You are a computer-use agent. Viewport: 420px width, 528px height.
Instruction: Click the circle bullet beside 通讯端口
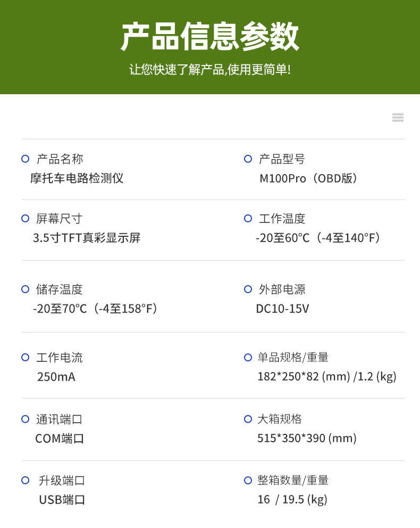coord(25,419)
